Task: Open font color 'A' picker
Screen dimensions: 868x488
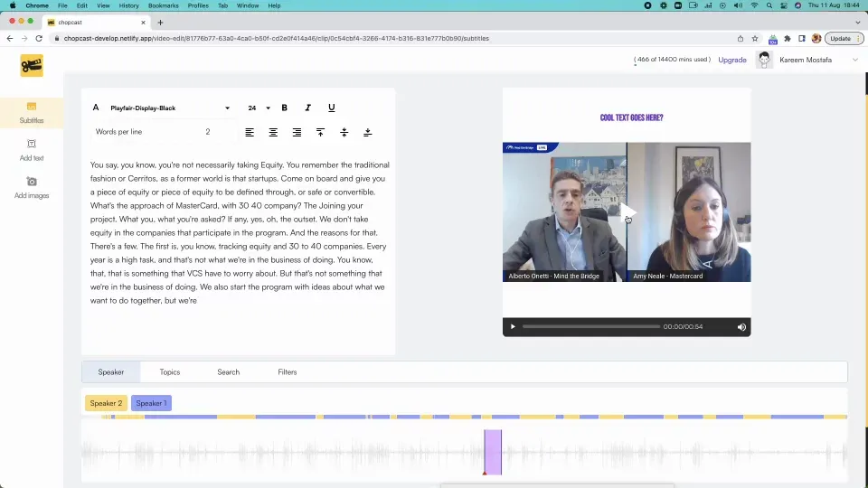Action: tap(96, 108)
